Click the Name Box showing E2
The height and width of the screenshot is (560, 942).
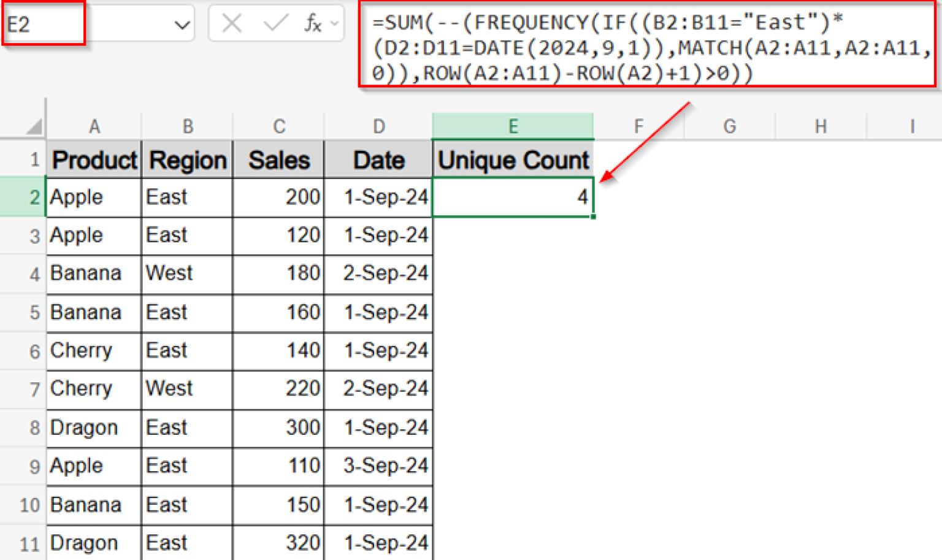click(x=43, y=22)
